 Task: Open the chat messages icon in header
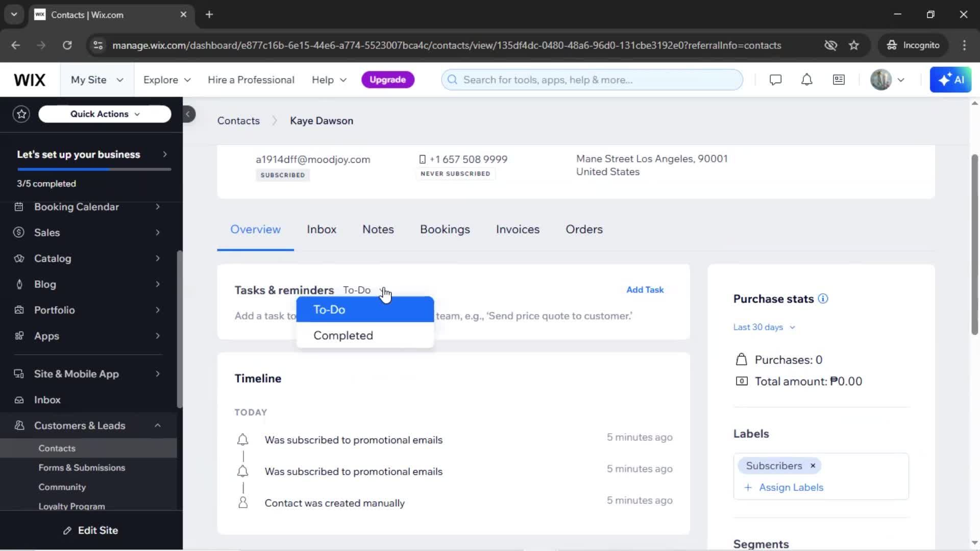[775, 80]
